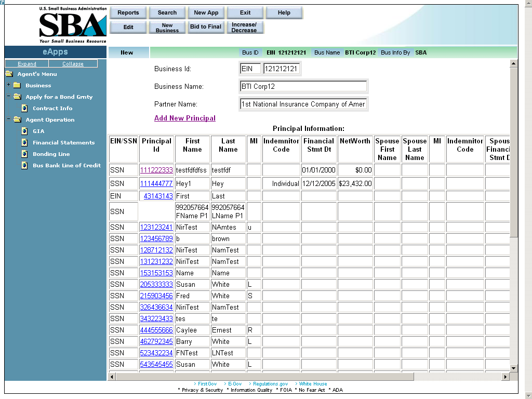Open principal ID 111444777
This screenshot has width=532, height=399.
tap(156, 184)
